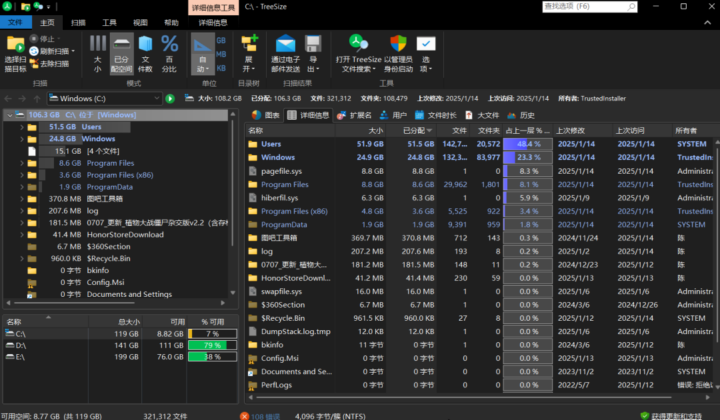720x420 pixels.
Task: Click the E:\ free space bar
Action: (212, 357)
